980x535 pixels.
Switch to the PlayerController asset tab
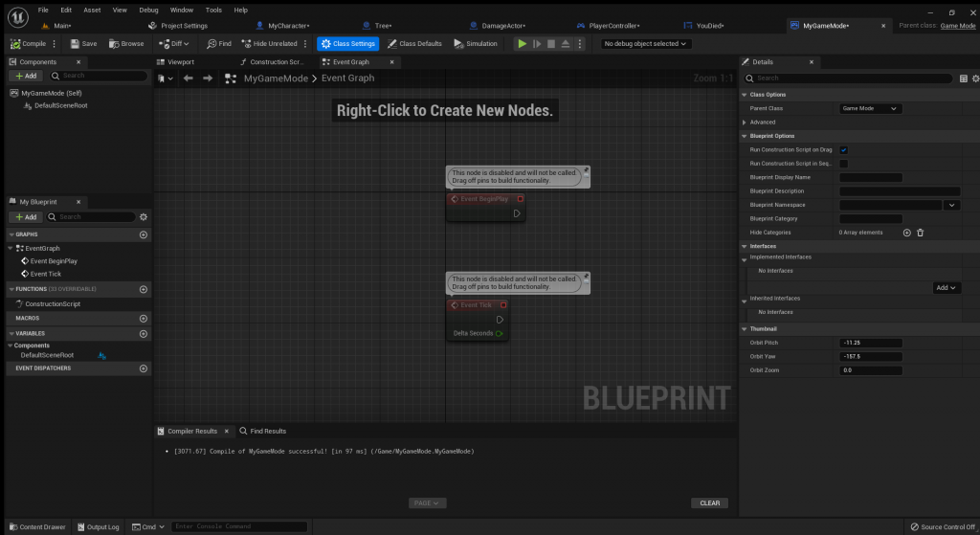[x=608, y=26]
